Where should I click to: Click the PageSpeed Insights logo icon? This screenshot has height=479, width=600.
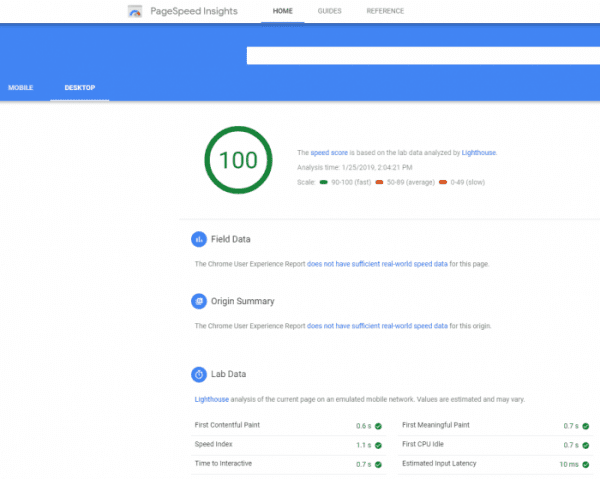point(135,11)
